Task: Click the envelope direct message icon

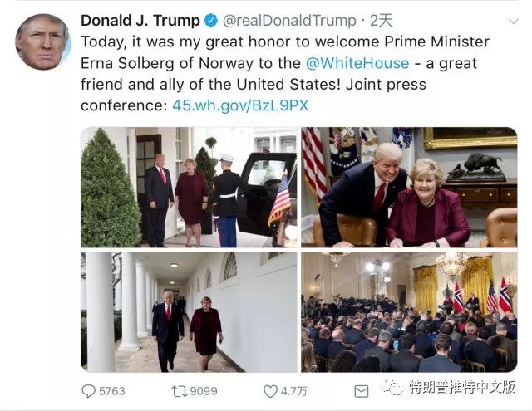Action: click(x=362, y=391)
